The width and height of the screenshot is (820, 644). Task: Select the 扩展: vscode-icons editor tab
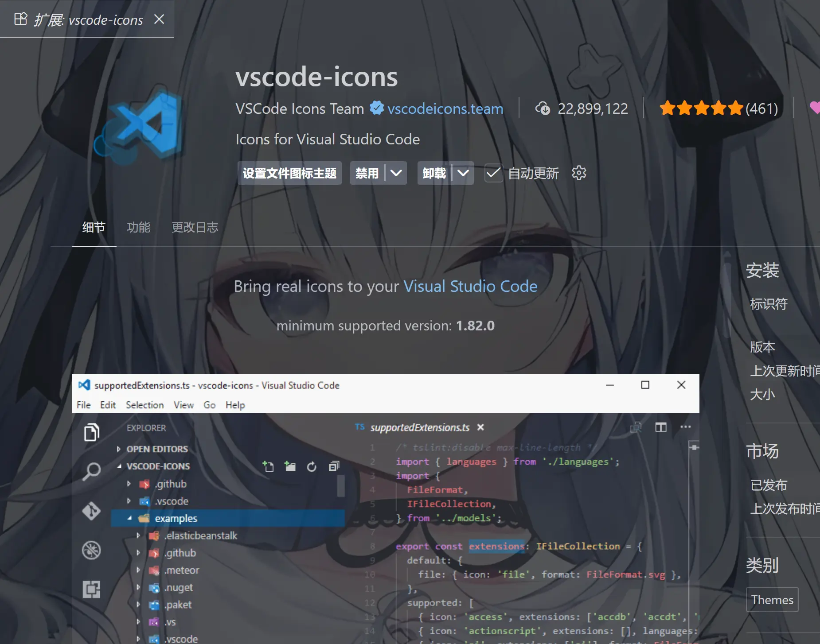point(87,19)
